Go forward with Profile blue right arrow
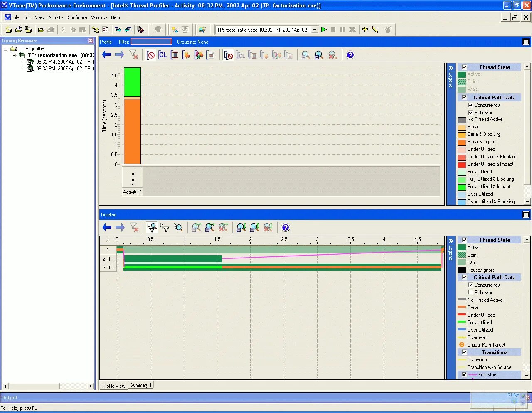The image size is (532, 413). [120, 55]
